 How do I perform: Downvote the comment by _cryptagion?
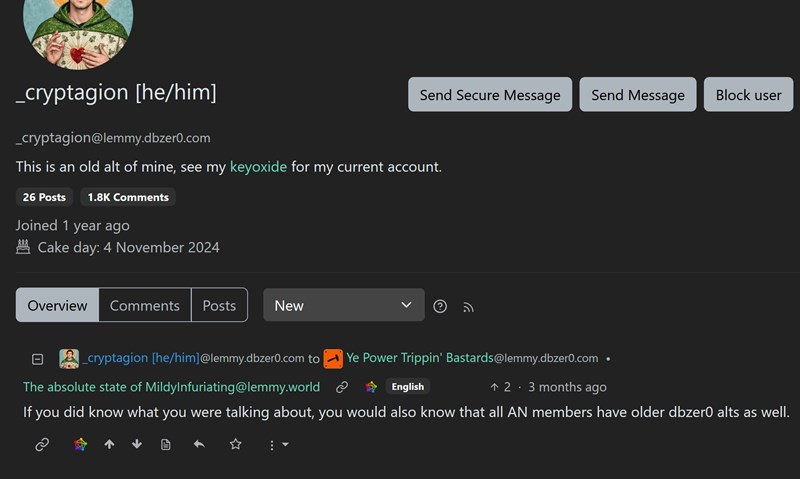(137, 444)
